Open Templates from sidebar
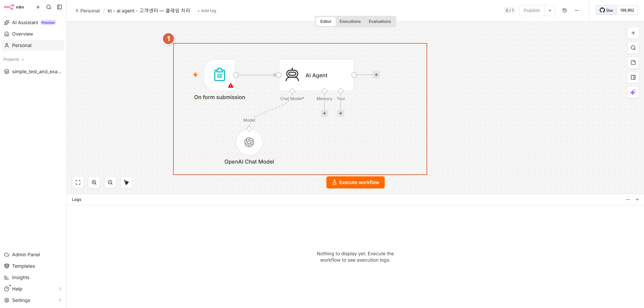The width and height of the screenshot is (644, 308). 33,266
